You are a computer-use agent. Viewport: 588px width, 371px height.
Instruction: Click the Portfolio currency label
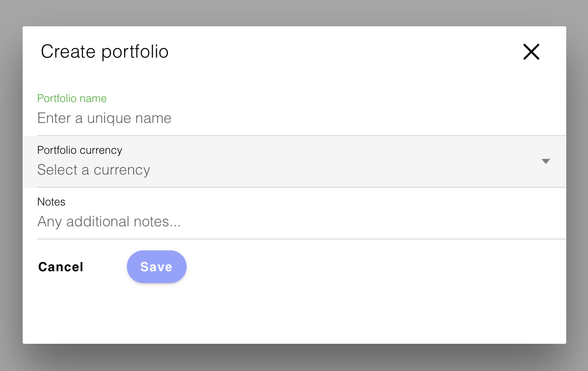tap(80, 150)
